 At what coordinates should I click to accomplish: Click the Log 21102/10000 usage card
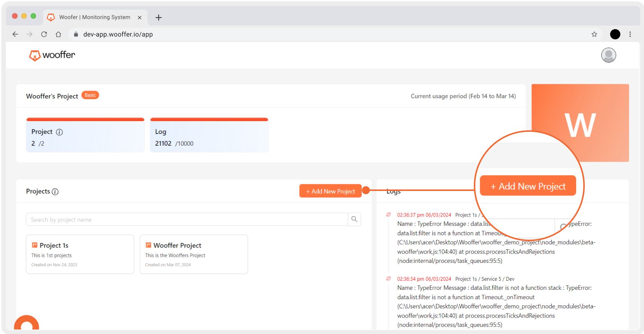pos(209,135)
